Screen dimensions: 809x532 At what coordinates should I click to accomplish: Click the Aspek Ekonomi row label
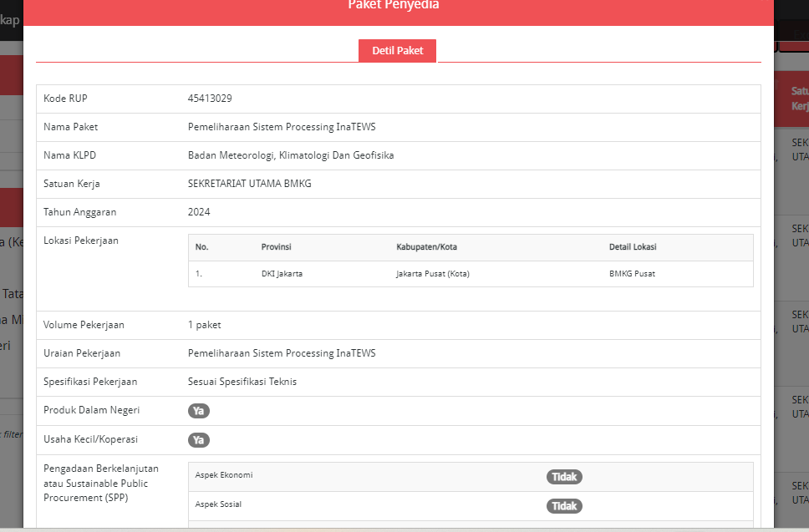(x=224, y=474)
